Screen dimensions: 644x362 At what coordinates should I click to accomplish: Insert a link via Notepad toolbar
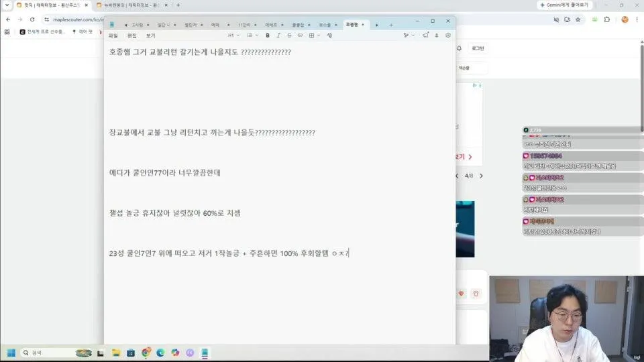click(301, 36)
